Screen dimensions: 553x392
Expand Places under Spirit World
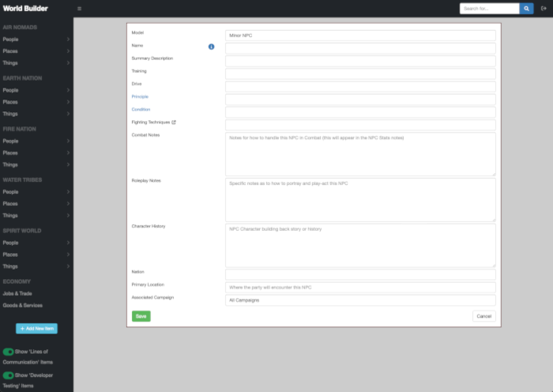click(x=36, y=254)
